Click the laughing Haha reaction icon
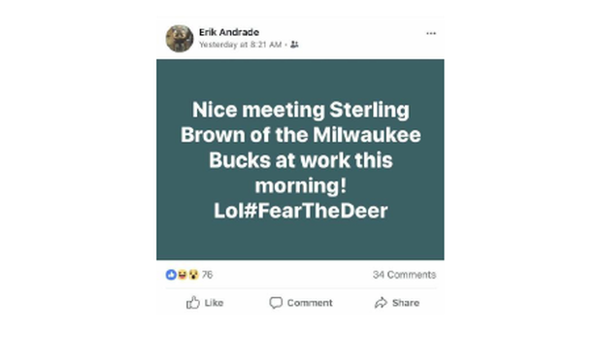Screen dimensions: 602x364 click(x=182, y=275)
